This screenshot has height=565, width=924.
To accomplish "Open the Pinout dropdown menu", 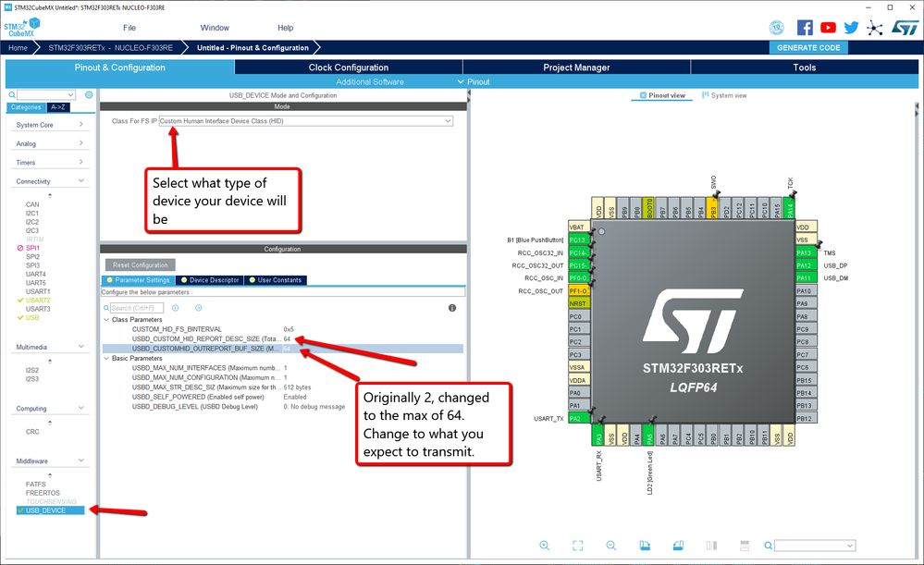I will coord(474,82).
